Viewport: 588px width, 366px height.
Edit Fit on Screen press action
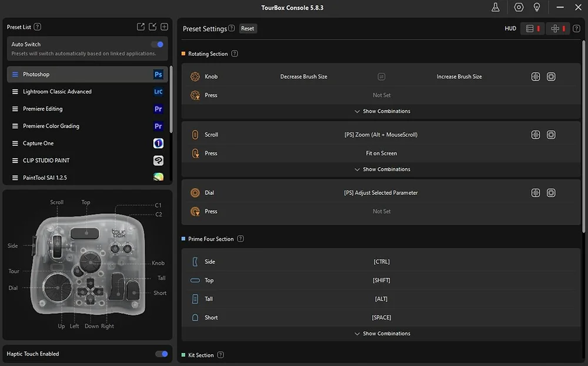(382, 153)
